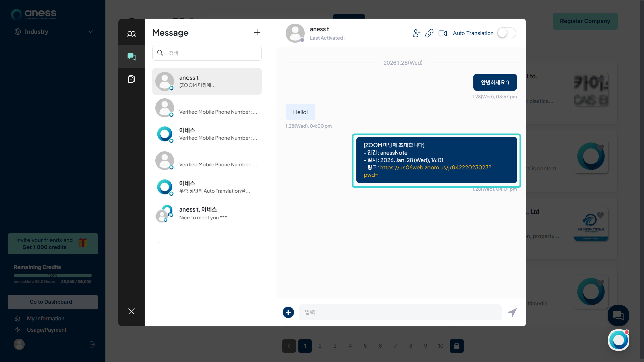Toggle Auto Translation switch
Screen dimensions: 644x362
(x=506, y=33)
